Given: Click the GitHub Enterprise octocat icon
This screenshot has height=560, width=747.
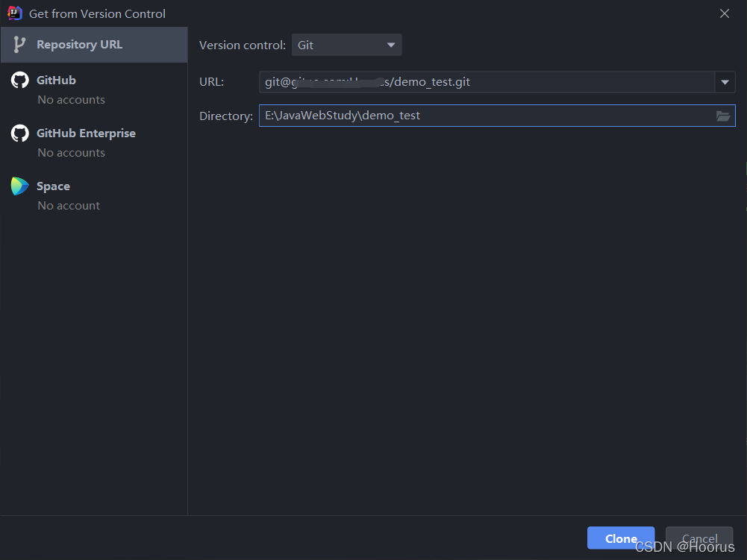Looking at the screenshot, I should pos(20,133).
